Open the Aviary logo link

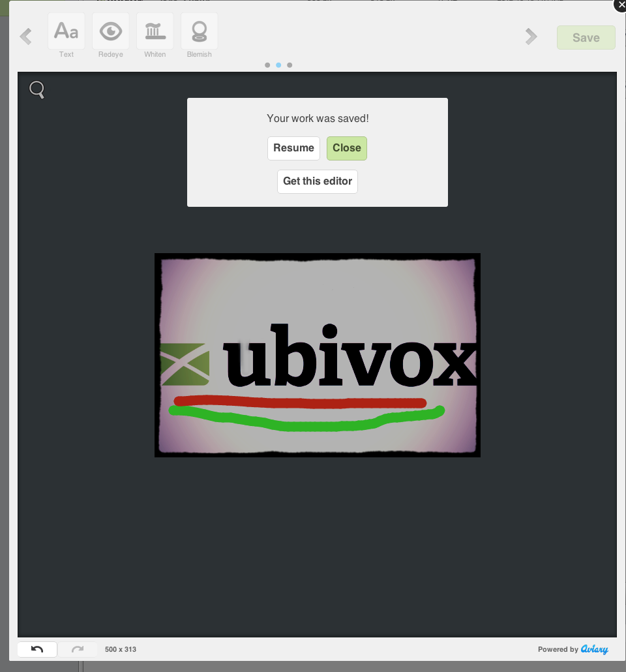(x=594, y=649)
